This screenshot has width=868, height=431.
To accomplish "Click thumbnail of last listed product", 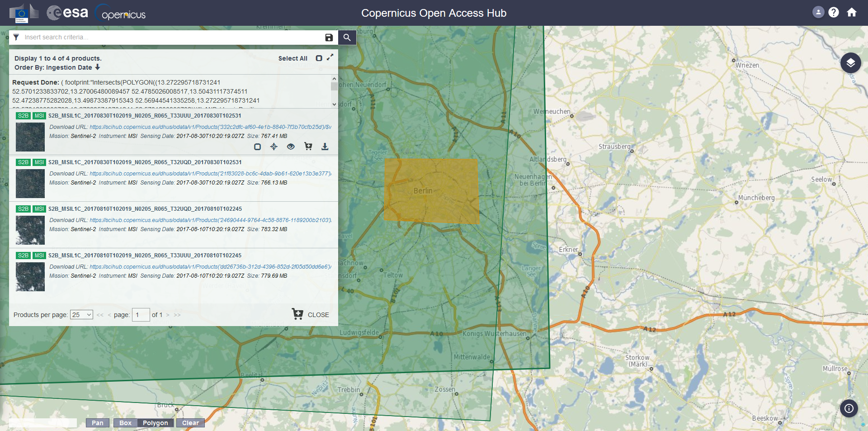I will tap(30, 277).
